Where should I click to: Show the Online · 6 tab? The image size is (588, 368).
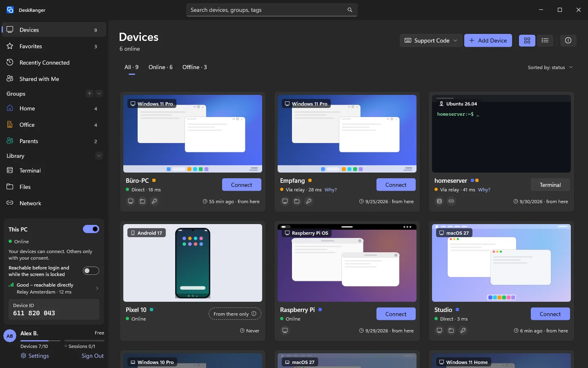pos(160,67)
